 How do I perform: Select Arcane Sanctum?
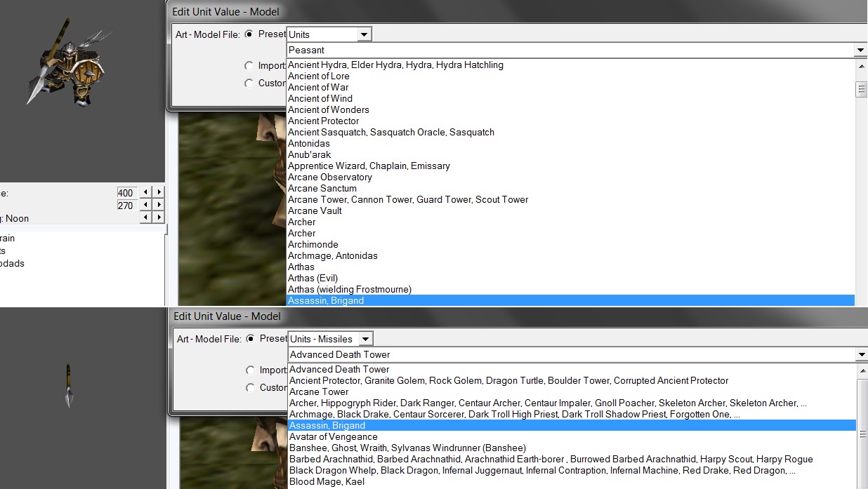pyautogui.click(x=570, y=188)
